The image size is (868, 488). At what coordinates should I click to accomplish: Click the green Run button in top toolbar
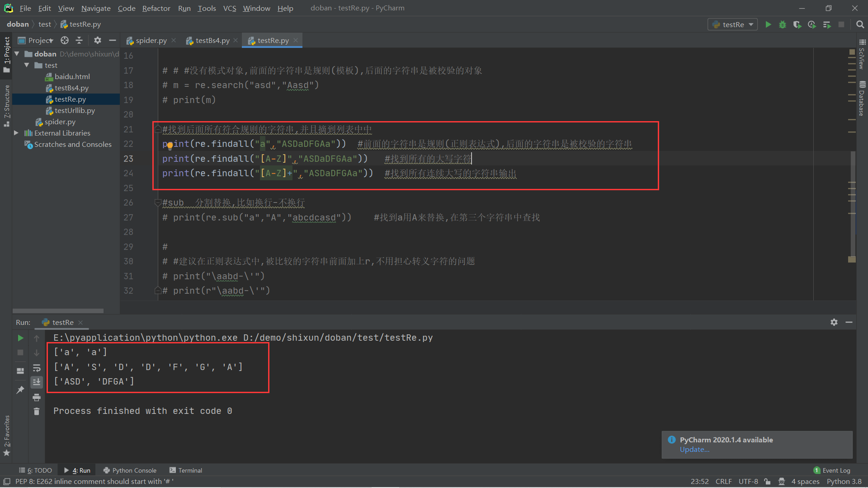(x=768, y=24)
